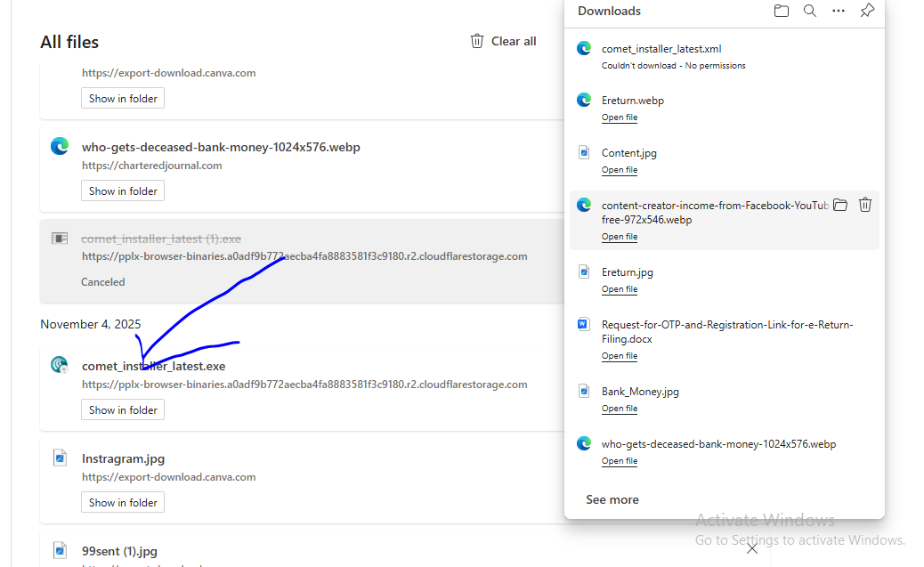Close the notification with X near bottom
This screenshot has height=567, width=924.
coord(752,548)
